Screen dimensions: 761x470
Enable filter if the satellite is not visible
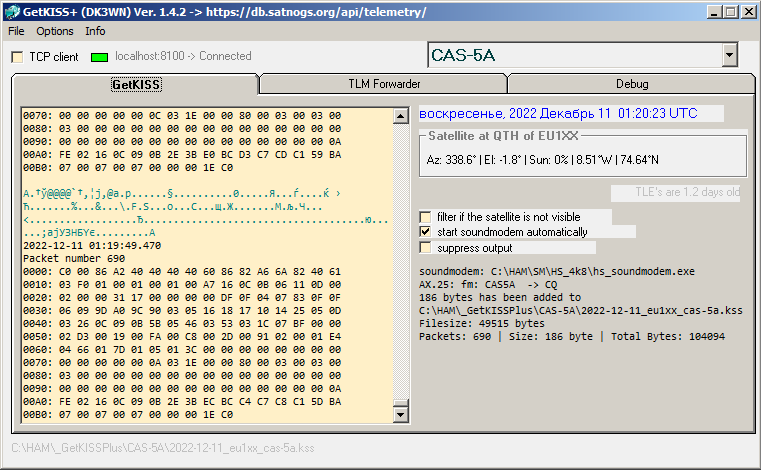coord(425,217)
